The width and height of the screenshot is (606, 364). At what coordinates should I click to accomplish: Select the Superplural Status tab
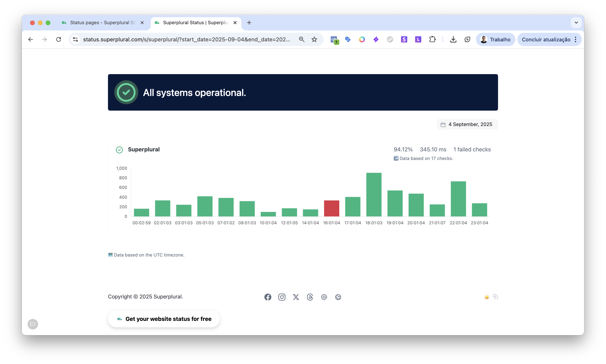click(196, 23)
